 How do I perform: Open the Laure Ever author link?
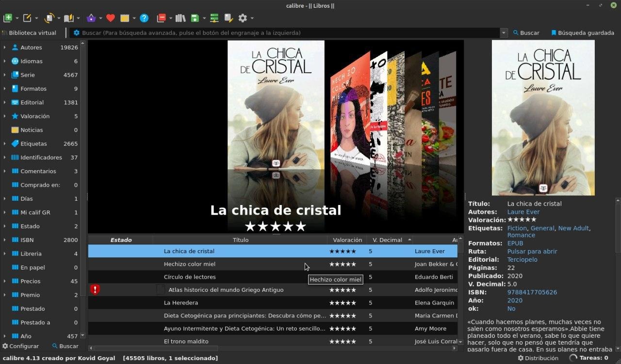click(x=523, y=212)
